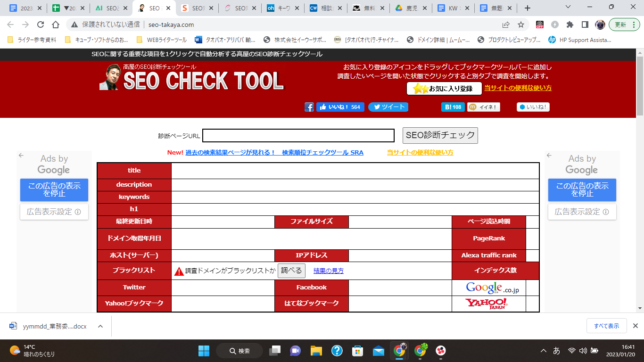This screenshot has width=644, height=362.
Task: Click the Chrome profile avatar
Action: click(x=600, y=25)
